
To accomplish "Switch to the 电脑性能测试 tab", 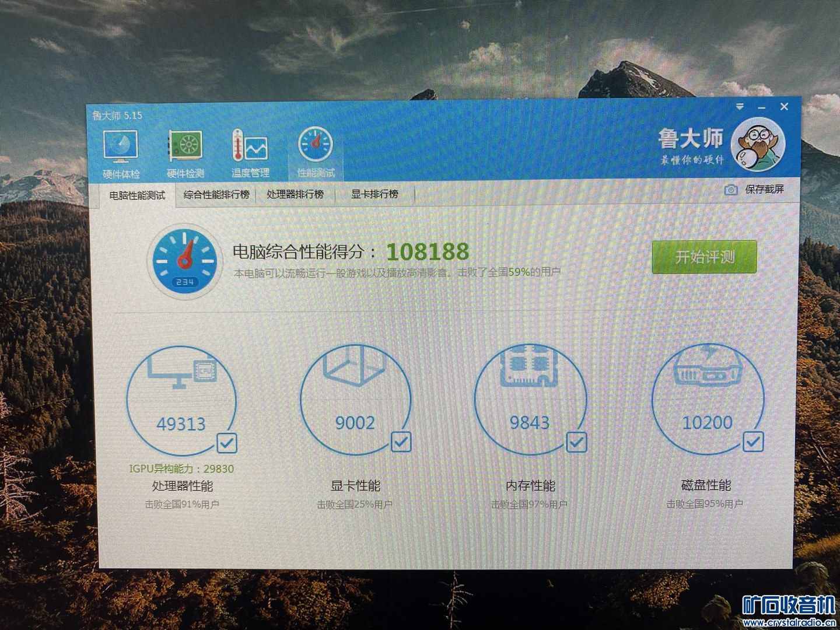I will click(137, 195).
